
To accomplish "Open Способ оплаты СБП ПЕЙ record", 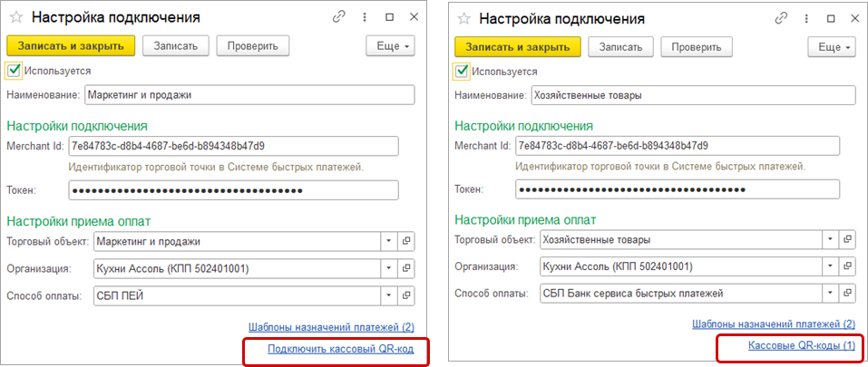I will coord(406,295).
